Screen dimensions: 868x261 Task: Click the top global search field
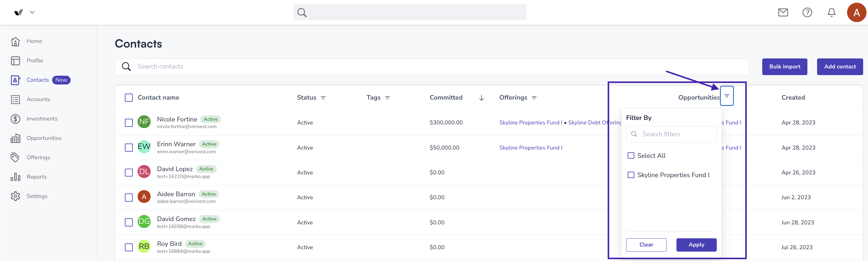409,12
